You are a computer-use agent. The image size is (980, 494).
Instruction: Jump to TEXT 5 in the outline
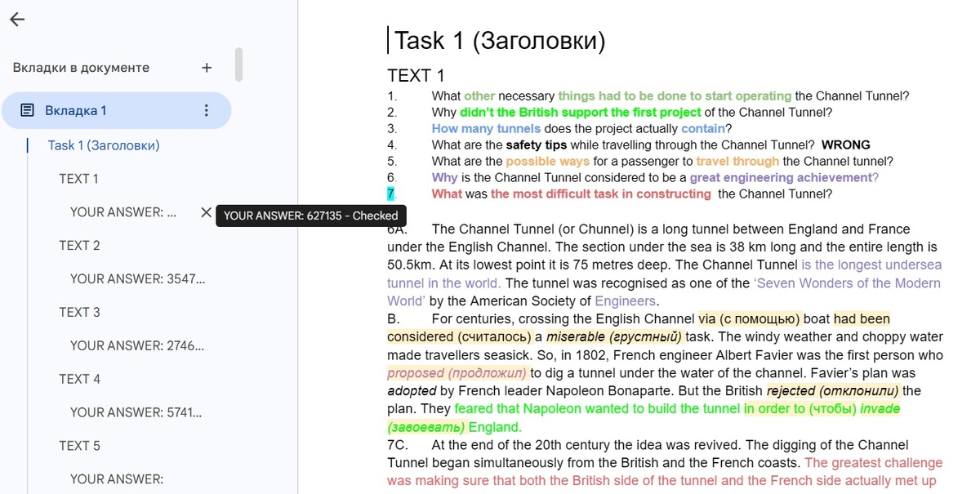click(79, 446)
